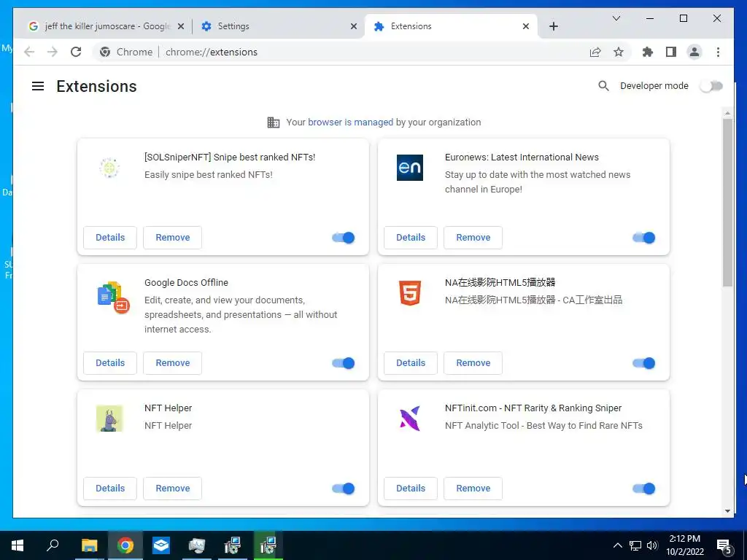Click the Chrome taskbar icon
747x560 pixels.
point(125,545)
